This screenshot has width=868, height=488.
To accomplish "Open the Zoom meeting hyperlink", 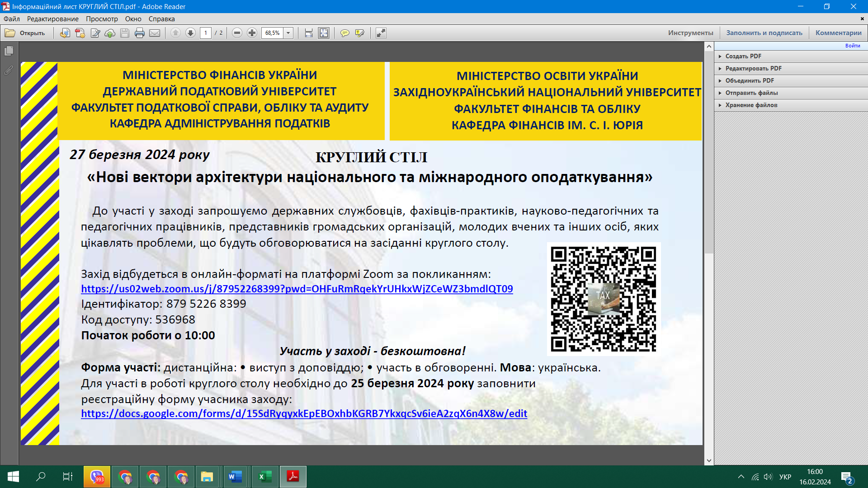I will pos(297,289).
